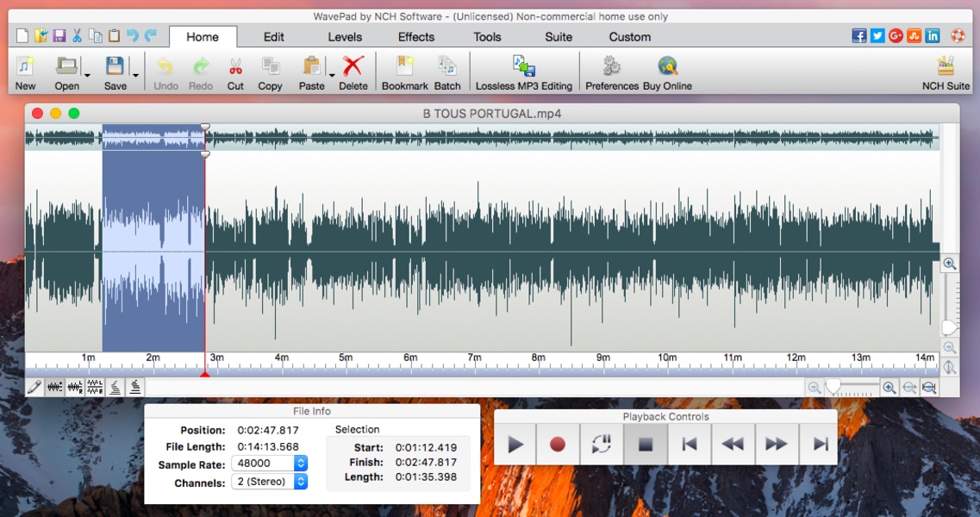
Task: Go to end of file button
Action: coord(820,445)
